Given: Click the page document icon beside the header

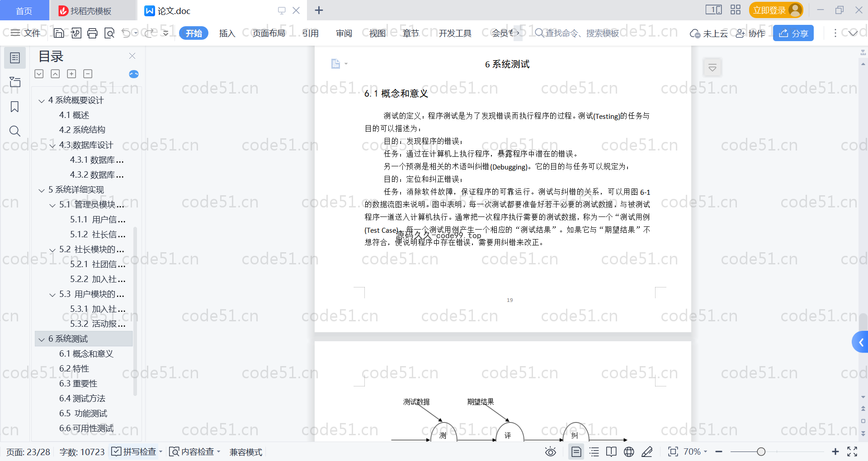Looking at the screenshot, I should pos(336,64).
